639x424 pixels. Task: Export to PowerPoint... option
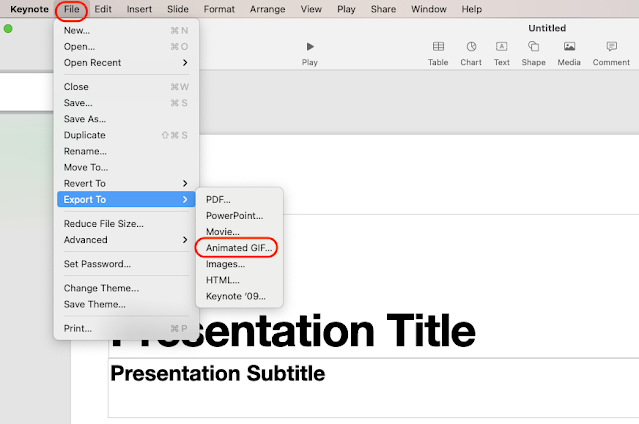click(x=239, y=216)
